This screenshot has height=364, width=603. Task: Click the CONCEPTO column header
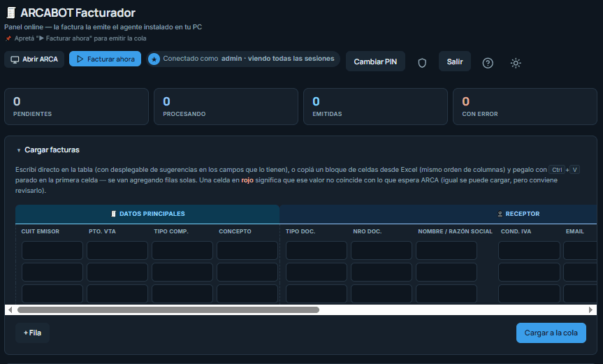pos(235,231)
